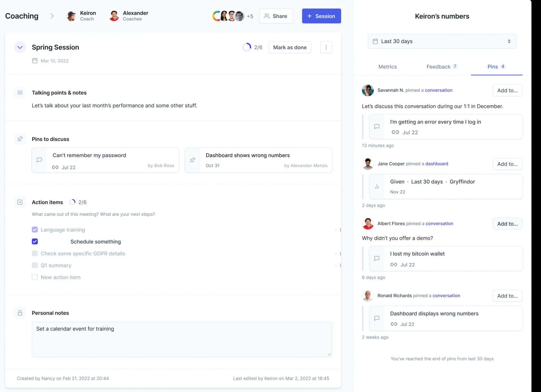
Task: Switch to the Feedback tab
Action: click(441, 67)
